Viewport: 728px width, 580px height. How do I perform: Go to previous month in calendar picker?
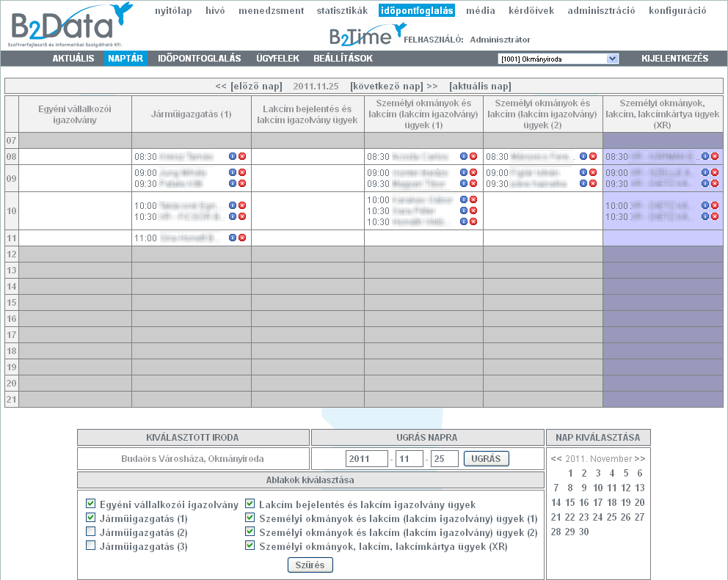coord(556,459)
